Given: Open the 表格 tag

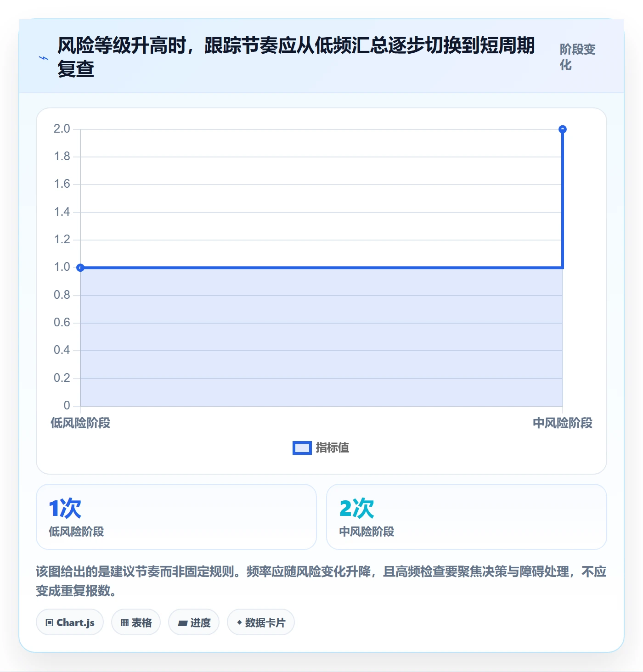Looking at the screenshot, I should (x=136, y=622).
